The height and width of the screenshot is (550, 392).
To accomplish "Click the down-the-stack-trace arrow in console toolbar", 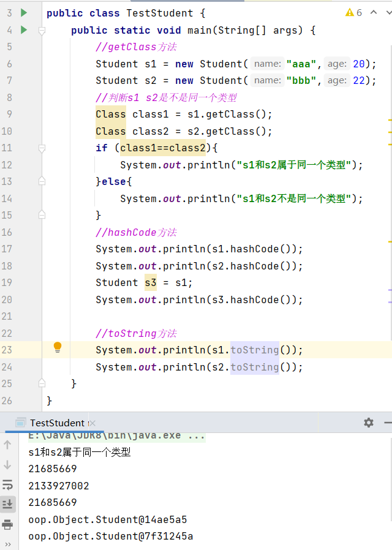I will click(x=7, y=465).
